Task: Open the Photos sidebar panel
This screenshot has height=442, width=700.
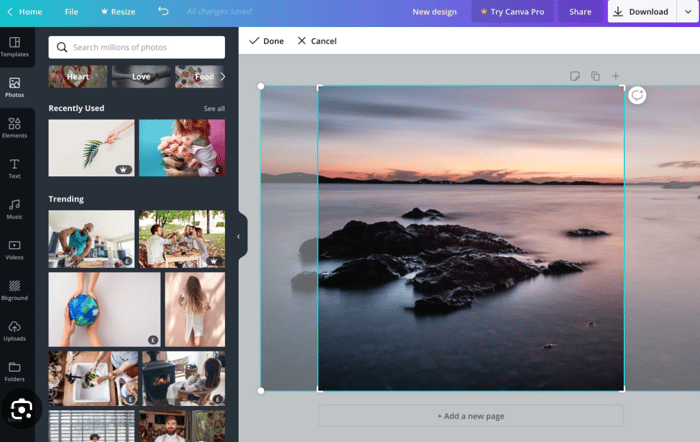Action: tap(15, 88)
